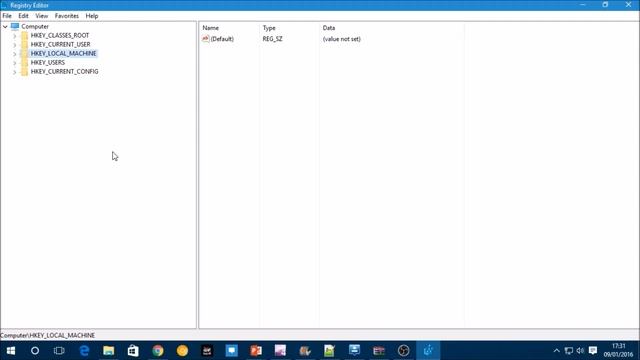The width and height of the screenshot is (640, 360).
Task: Collapse the Computer root node
Action: click(5, 27)
